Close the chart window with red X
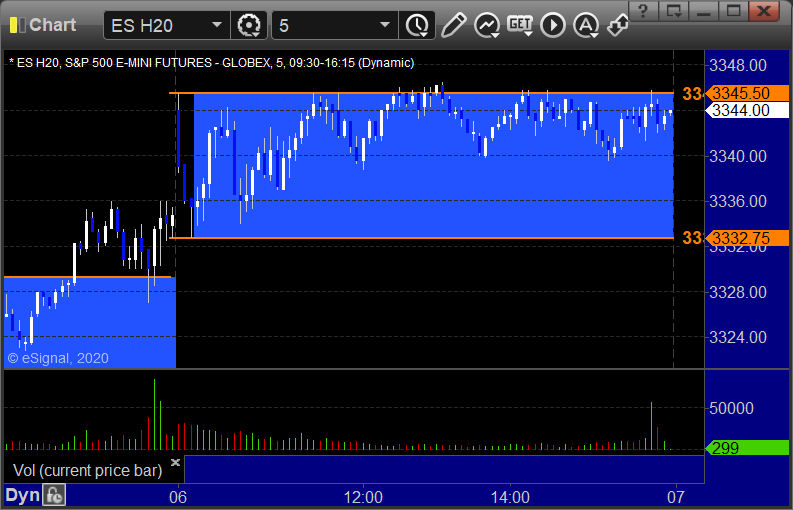The width and height of the screenshot is (793, 510). click(x=764, y=10)
